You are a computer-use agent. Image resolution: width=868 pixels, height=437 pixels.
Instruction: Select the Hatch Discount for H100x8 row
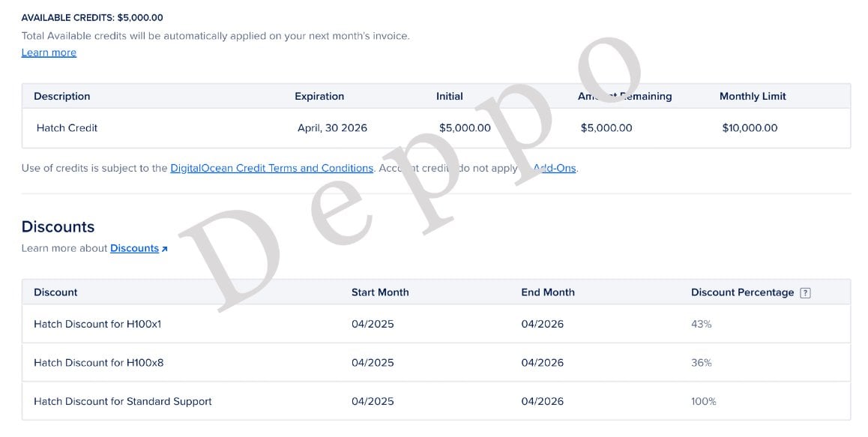click(436, 363)
